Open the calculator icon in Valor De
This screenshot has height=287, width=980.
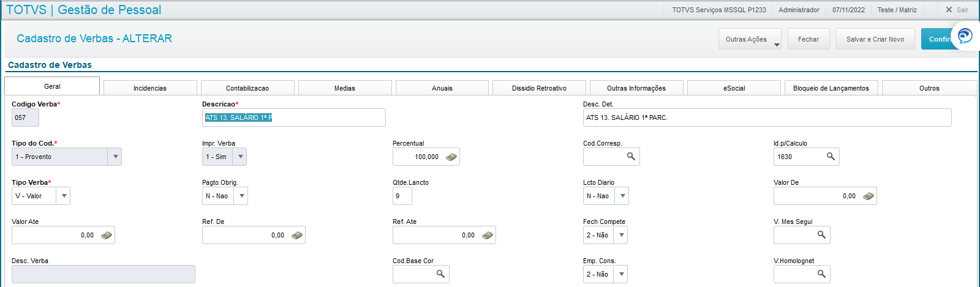coord(869,196)
